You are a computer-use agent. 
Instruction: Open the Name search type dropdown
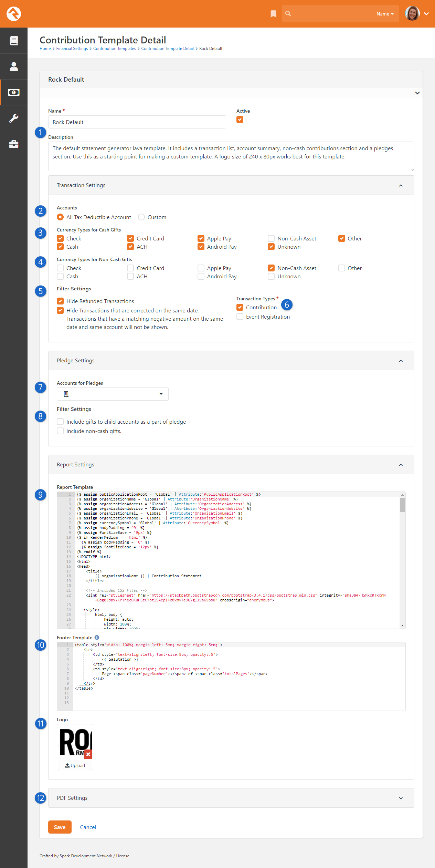[x=385, y=14]
